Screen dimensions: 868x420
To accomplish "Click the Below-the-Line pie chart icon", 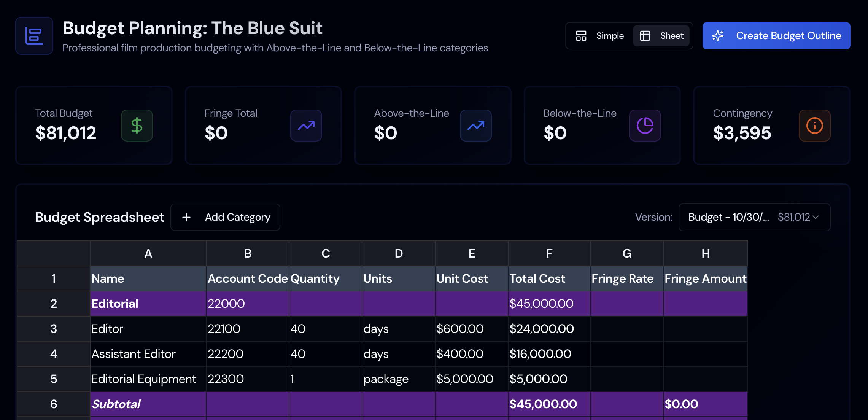I will pos(645,126).
